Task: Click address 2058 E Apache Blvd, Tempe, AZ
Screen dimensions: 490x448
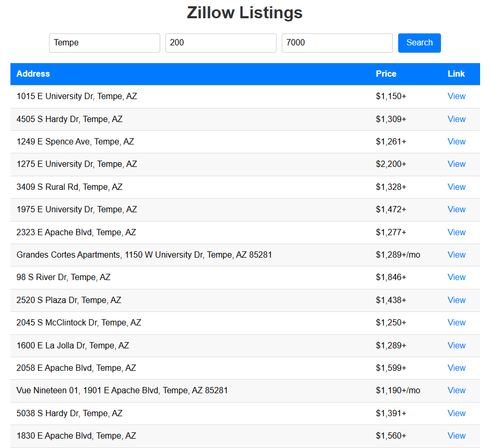Action: click(x=76, y=368)
